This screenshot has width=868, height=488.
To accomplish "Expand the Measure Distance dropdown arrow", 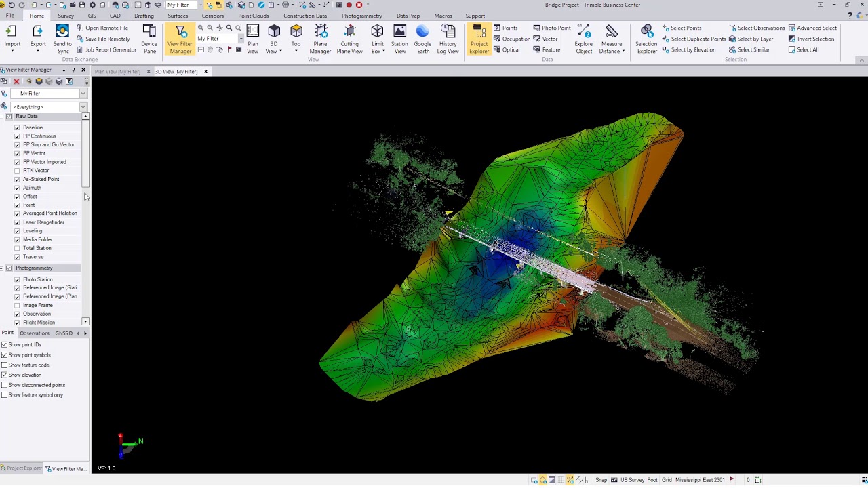I will [x=623, y=51].
